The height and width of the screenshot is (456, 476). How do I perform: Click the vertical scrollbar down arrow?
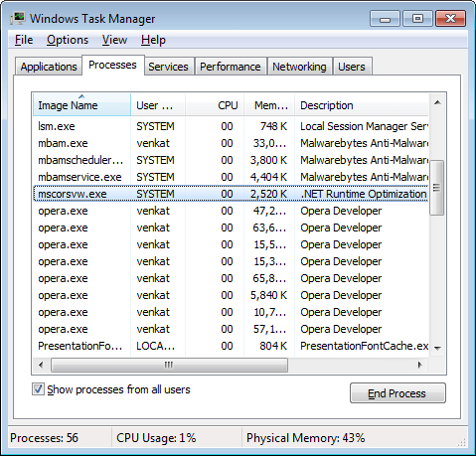[437, 348]
